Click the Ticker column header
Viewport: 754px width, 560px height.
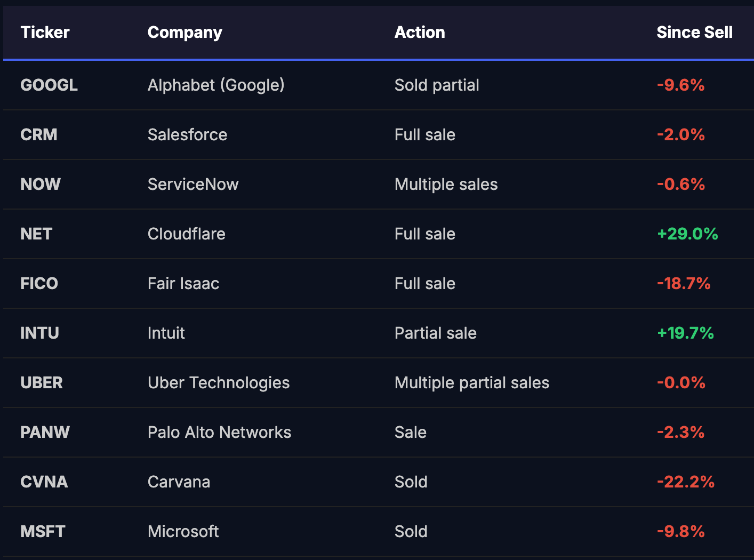coord(45,33)
